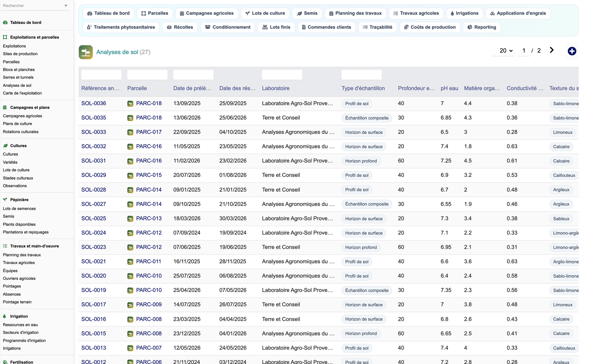589x364 pixels.
Task: Click the Analyses de sol page title
Action: click(x=117, y=52)
